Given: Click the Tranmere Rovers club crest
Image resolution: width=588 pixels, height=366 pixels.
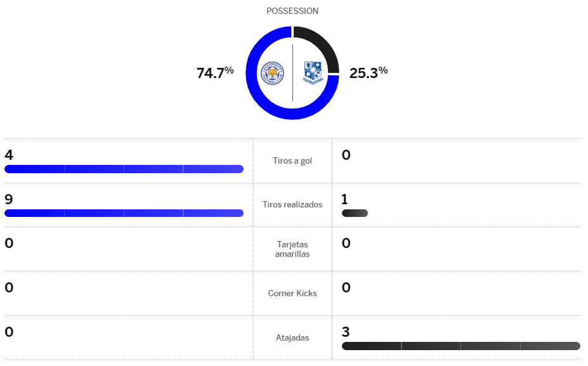Looking at the screenshot, I should tap(312, 73).
